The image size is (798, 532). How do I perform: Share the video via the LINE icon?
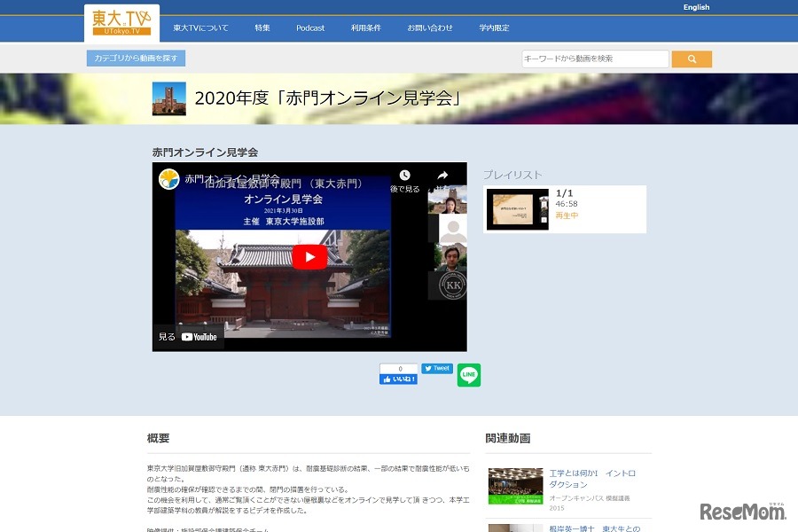[468, 375]
